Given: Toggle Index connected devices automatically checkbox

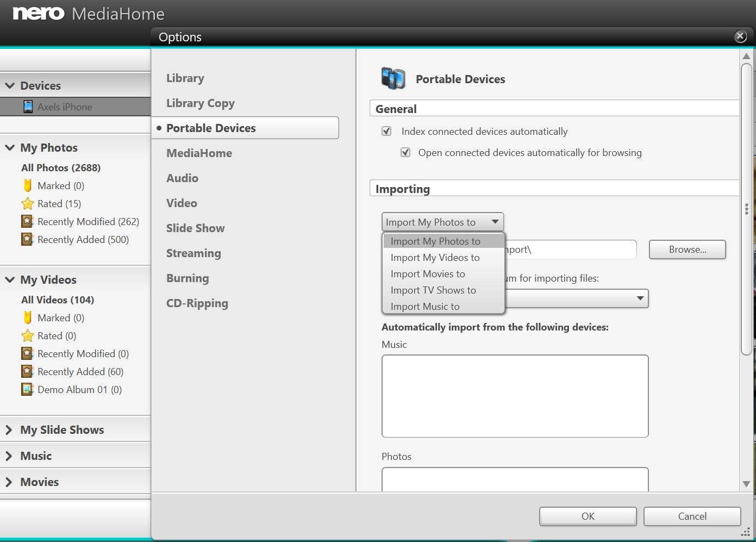Looking at the screenshot, I should [386, 131].
